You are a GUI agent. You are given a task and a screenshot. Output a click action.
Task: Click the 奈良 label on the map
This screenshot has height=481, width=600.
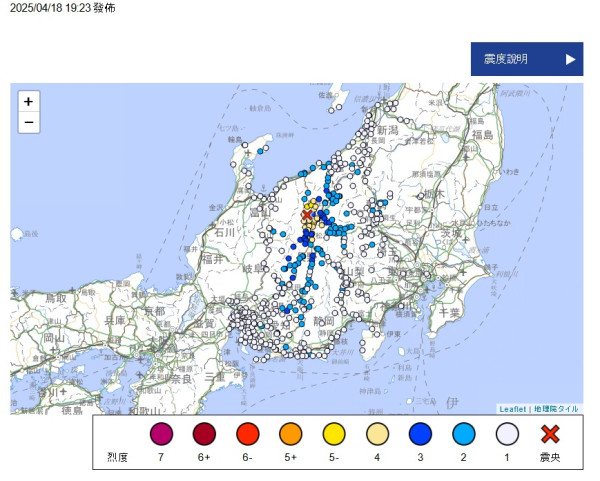[x=181, y=379]
